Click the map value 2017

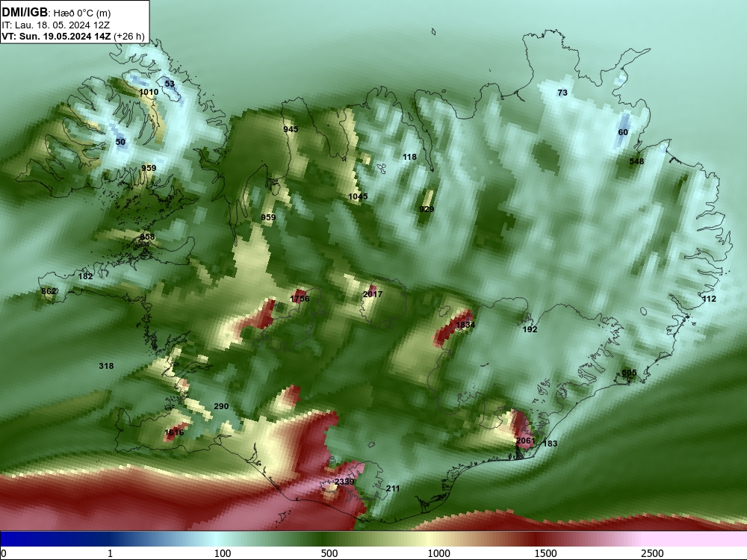tap(373, 294)
